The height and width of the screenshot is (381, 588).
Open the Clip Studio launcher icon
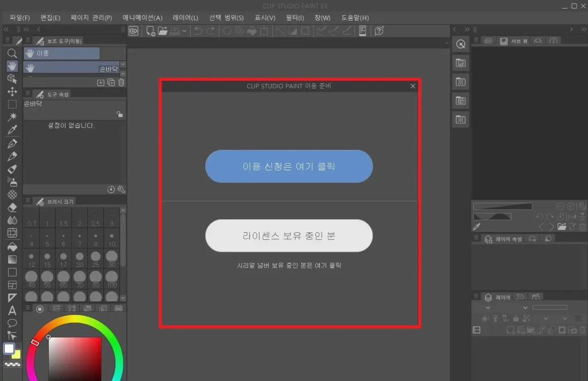[133, 31]
